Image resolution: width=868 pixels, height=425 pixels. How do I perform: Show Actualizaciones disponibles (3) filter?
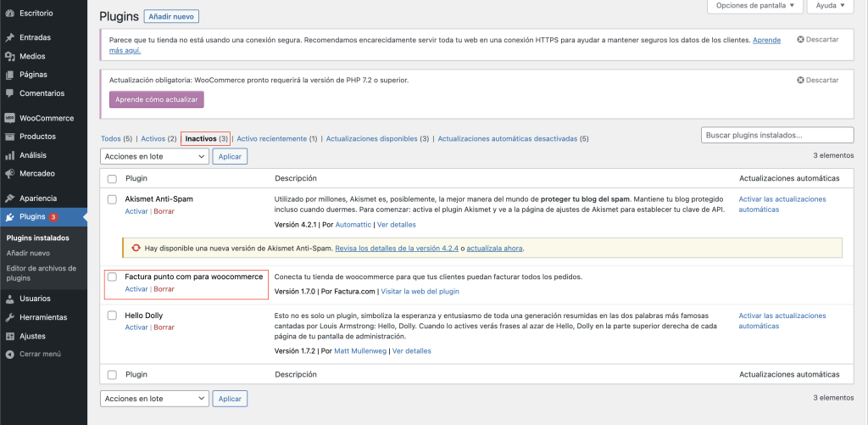(377, 139)
